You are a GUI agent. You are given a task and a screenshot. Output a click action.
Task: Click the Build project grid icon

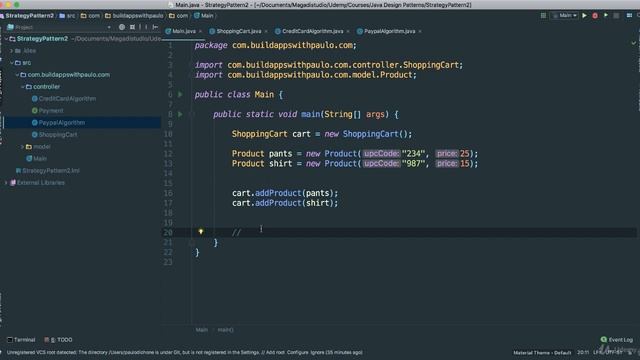pyautogui.click(x=543, y=16)
